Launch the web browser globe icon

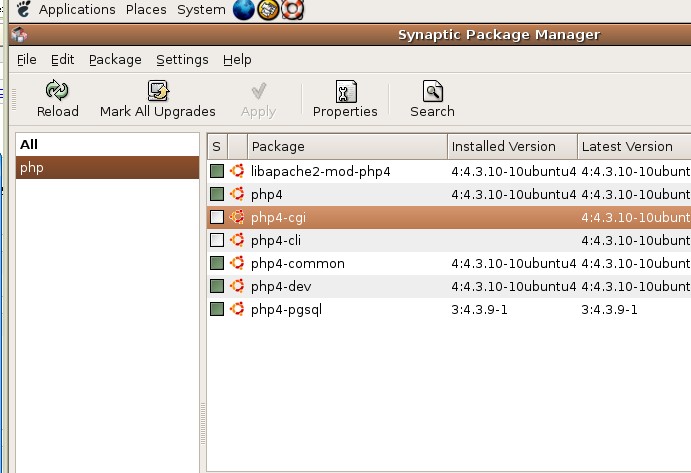pyautogui.click(x=244, y=9)
